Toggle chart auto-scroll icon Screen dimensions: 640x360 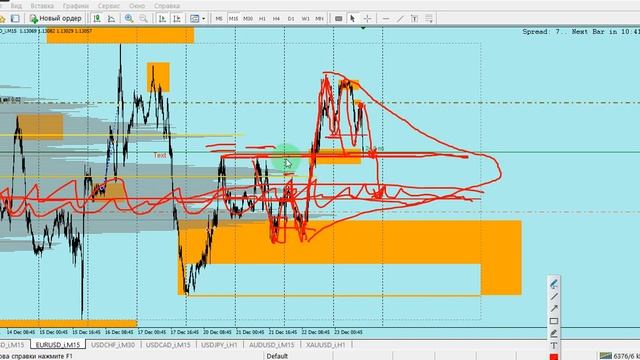point(162,18)
